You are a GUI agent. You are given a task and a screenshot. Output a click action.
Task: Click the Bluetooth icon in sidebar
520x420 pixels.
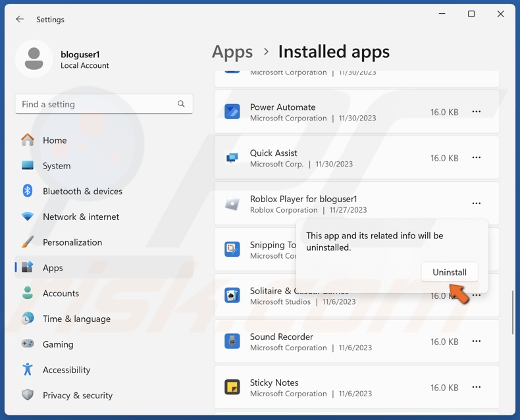pyautogui.click(x=28, y=191)
